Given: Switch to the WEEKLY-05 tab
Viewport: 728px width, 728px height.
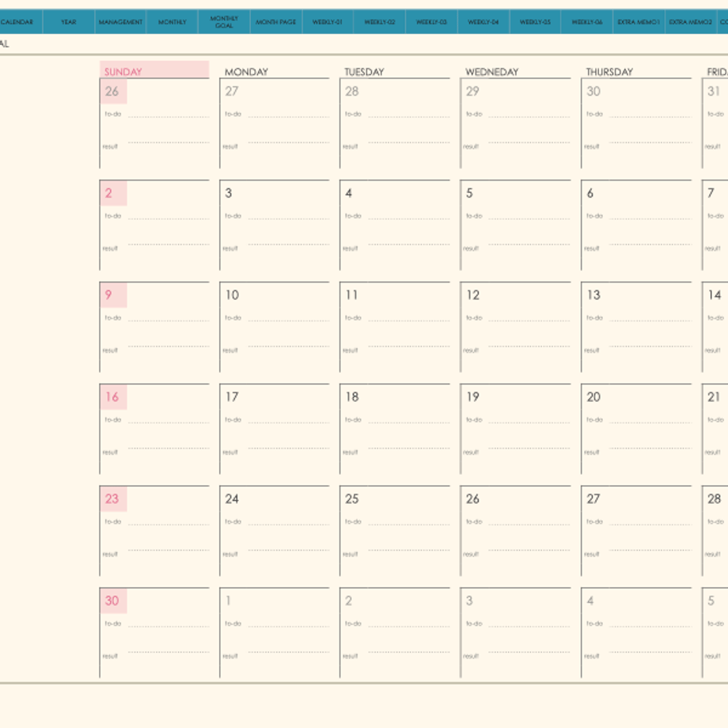Looking at the screenshot, I should coord(536,22).
